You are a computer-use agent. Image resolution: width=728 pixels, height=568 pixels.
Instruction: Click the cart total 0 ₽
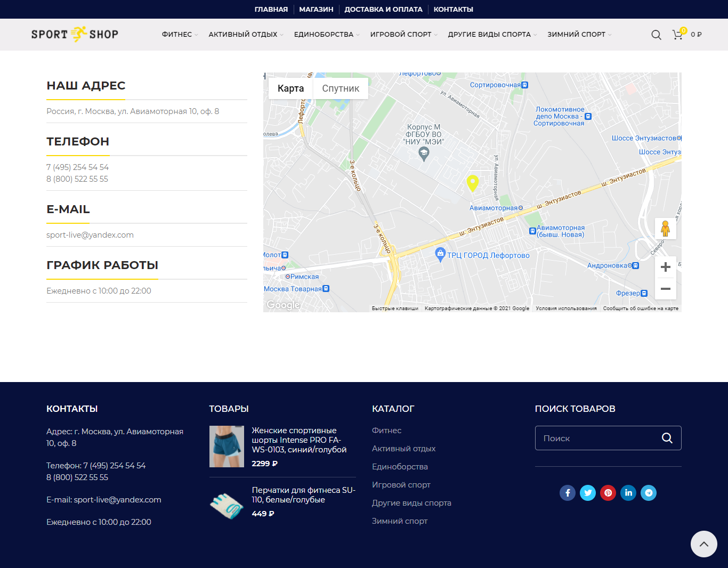coord(696,35)
